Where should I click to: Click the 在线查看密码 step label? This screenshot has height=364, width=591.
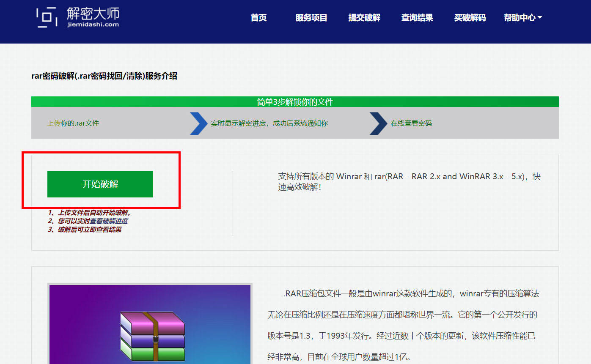(x=411, y=123)
